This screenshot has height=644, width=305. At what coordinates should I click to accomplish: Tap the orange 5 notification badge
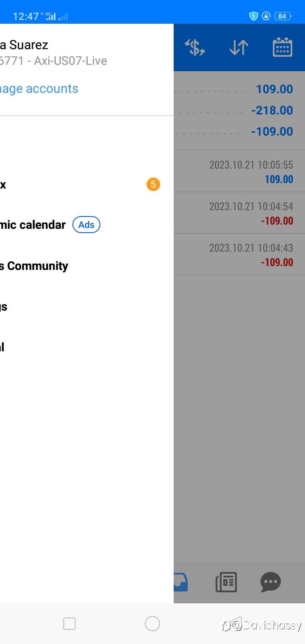click(153, 184)
